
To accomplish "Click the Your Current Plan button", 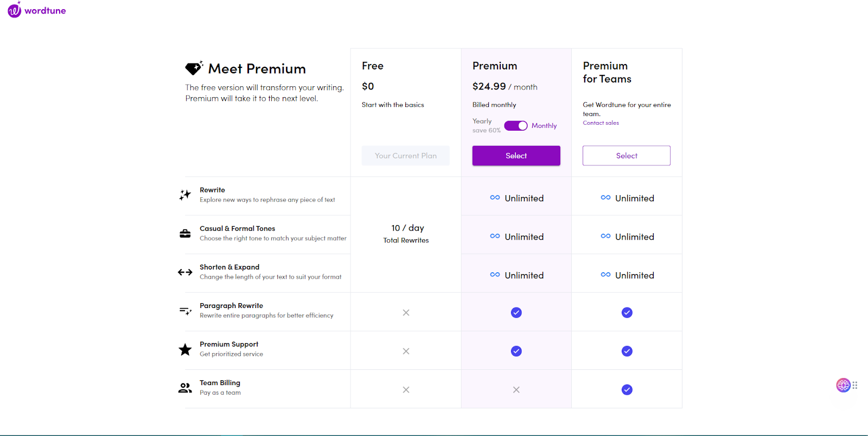I will click(406, 156).
